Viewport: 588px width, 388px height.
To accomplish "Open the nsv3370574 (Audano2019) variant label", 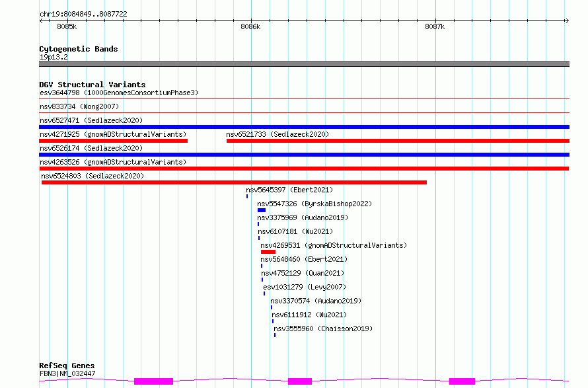I will point(316,301).
